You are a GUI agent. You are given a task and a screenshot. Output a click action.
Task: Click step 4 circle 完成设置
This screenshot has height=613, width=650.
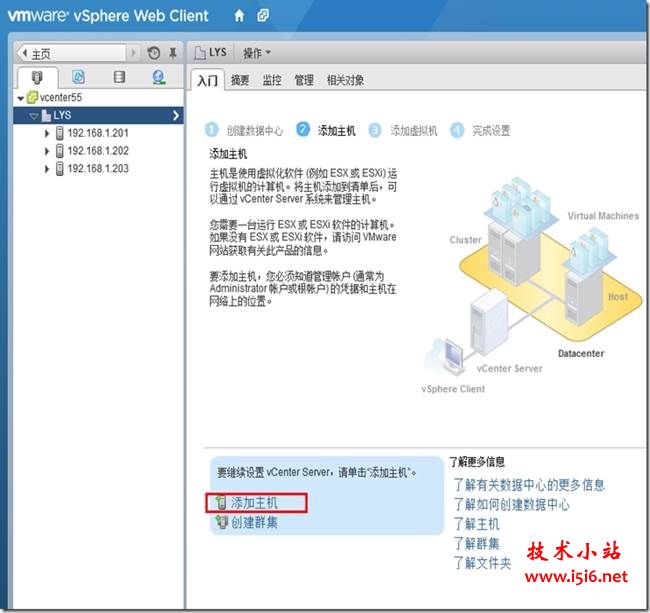pyautogui.click(x=457, y=130)
